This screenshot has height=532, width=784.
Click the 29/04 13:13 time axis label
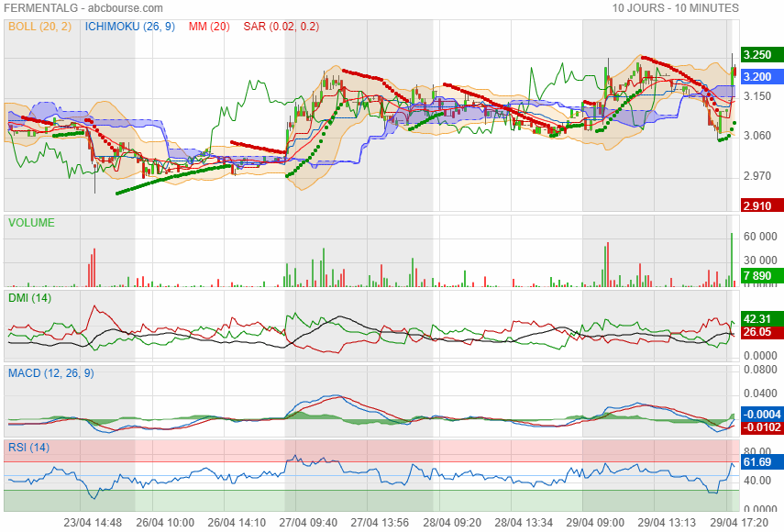point(667,523)
